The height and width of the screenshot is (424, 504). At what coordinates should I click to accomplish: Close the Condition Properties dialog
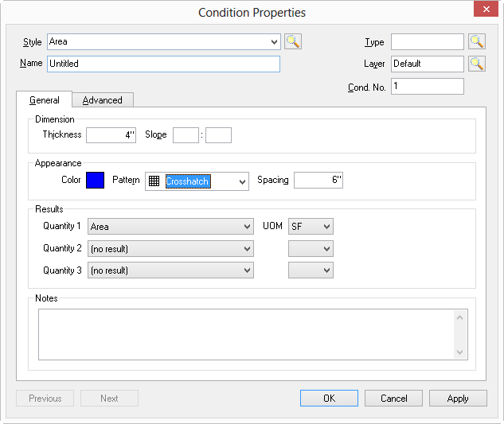[x=486, y=9]
